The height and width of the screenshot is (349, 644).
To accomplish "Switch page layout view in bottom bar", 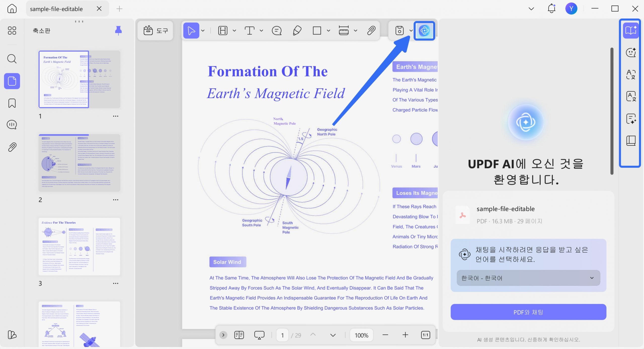I will click(239, 335).
